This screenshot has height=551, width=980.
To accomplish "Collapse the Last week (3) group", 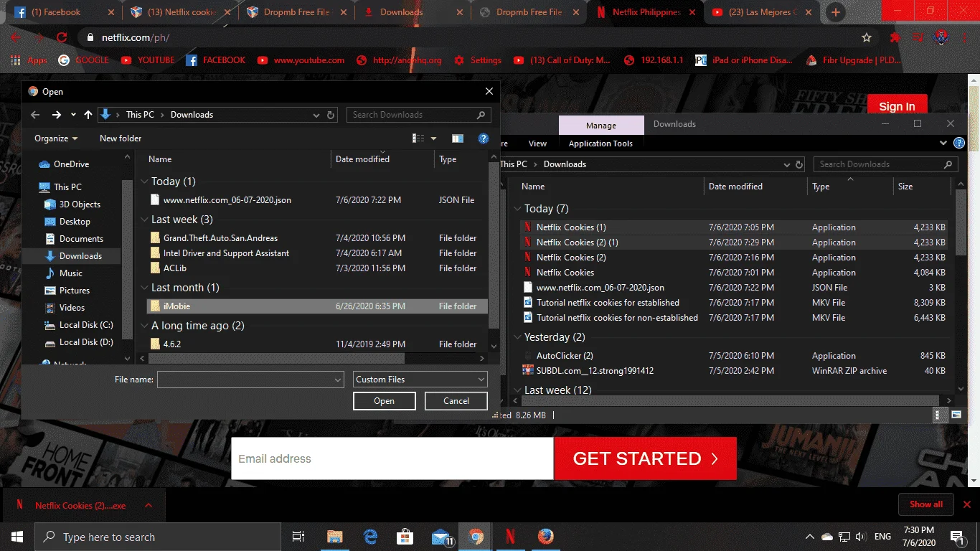I will click(x=144, y=220).
